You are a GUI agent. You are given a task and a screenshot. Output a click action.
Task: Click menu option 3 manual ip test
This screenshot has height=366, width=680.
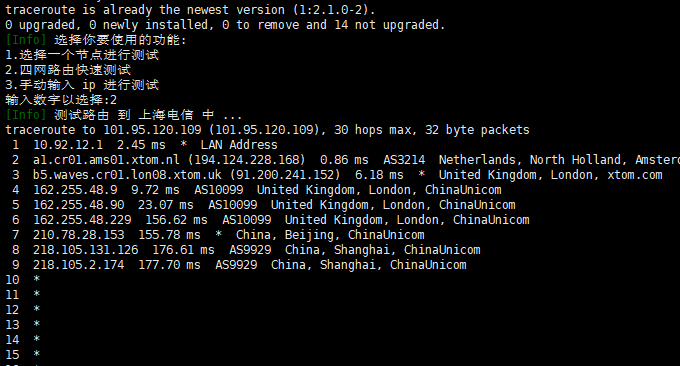(82, 85)
